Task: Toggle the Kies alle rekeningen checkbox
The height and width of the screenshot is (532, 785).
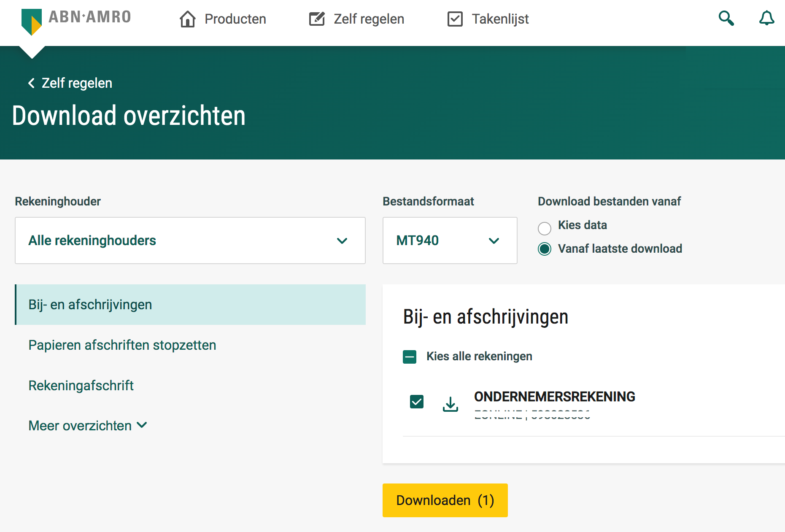Action: (409, 356)
